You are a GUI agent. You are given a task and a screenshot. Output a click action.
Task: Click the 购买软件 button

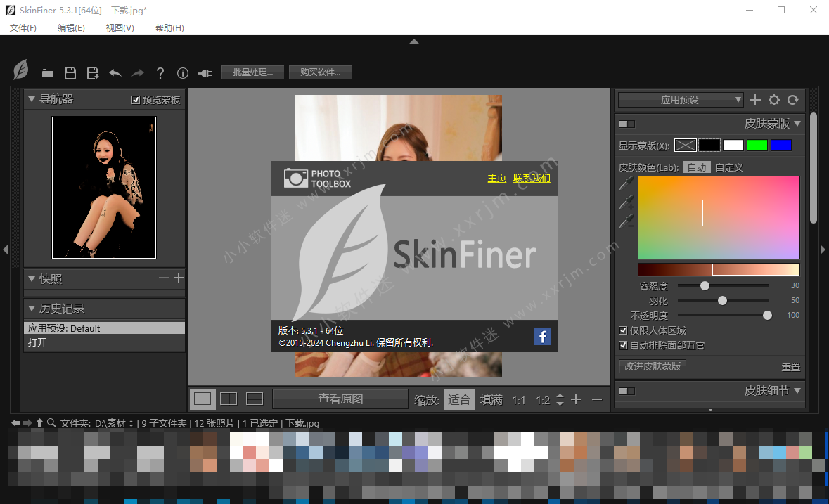[x=320, y=72]
